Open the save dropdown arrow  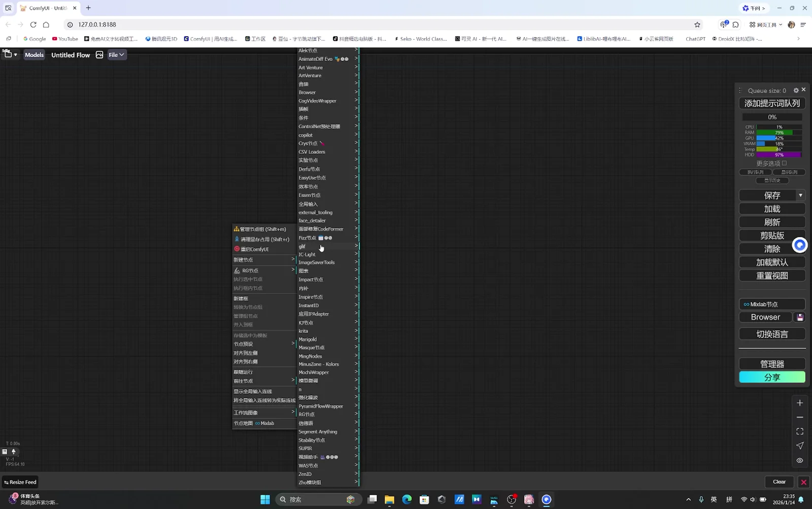click(x=800, y=196)
